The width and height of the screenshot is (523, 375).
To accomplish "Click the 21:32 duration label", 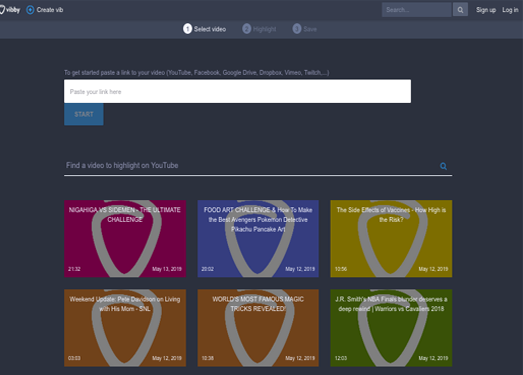I will point(74,269).
